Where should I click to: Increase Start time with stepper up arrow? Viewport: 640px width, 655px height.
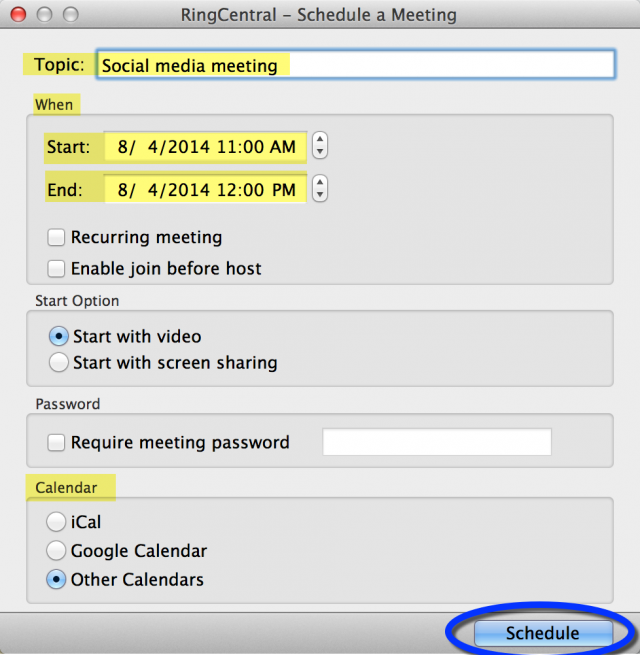click(319, 141)
